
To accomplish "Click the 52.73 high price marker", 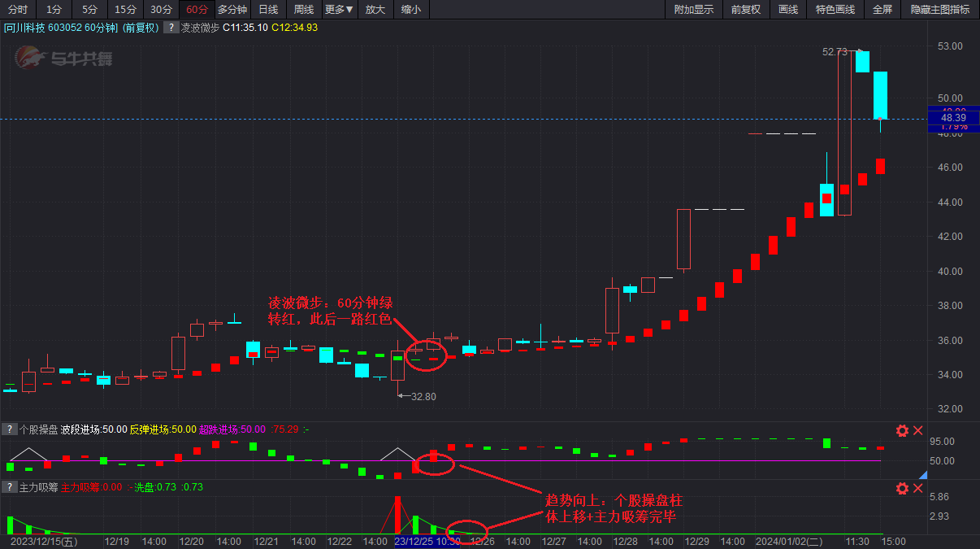I will pos(835,51).
